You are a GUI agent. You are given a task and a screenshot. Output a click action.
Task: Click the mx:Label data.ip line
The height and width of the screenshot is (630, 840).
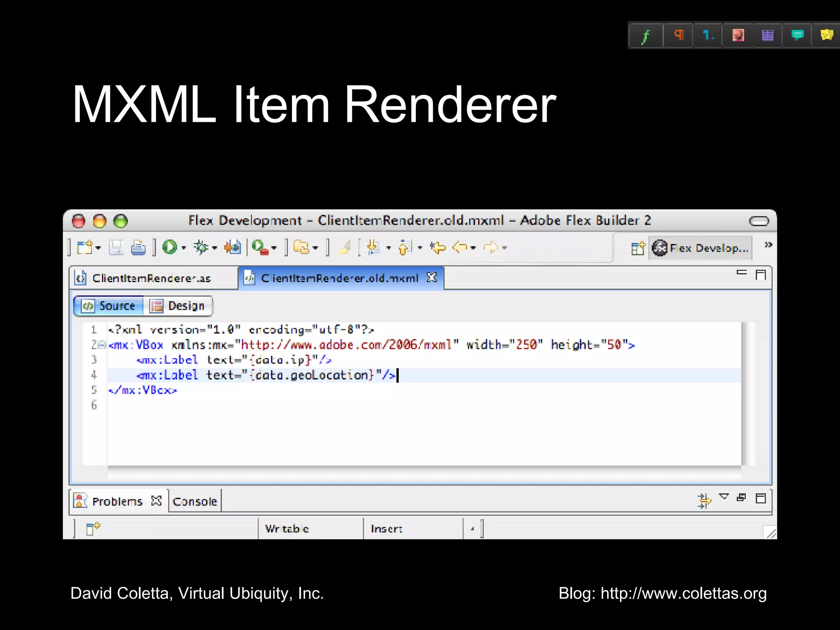(x=234, y=360)
